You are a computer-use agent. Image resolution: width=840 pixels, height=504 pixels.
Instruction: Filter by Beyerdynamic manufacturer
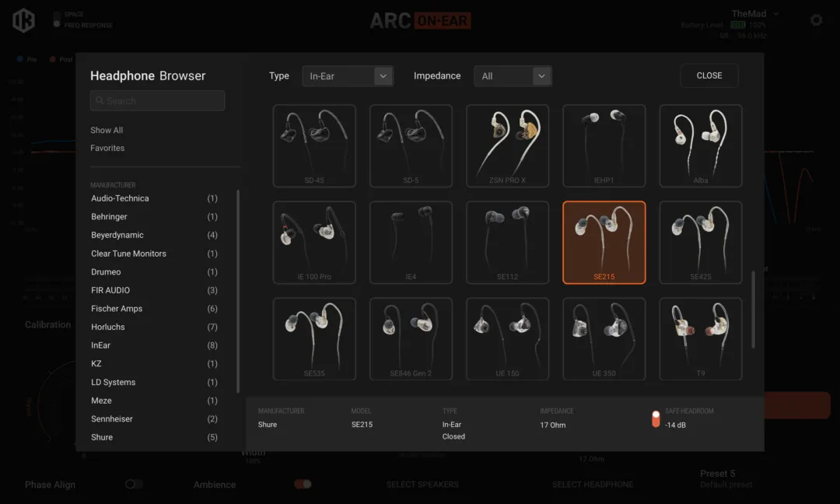[x=154, y=235]
